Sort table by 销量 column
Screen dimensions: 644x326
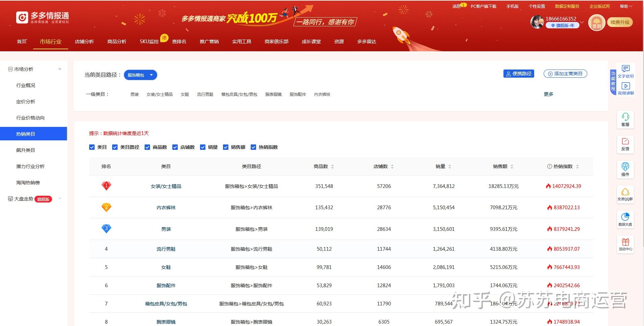[x=450, y=167]
